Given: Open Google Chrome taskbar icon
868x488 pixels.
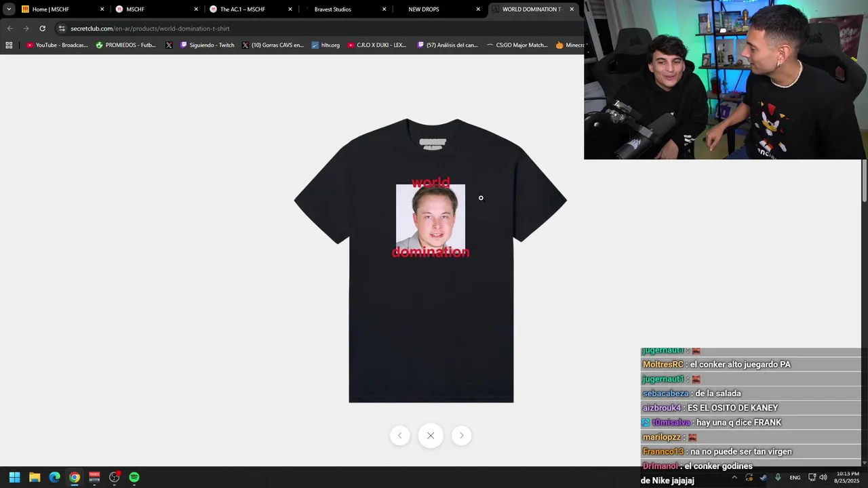Looking at the screenshot, I should click(x=75, y=477).
